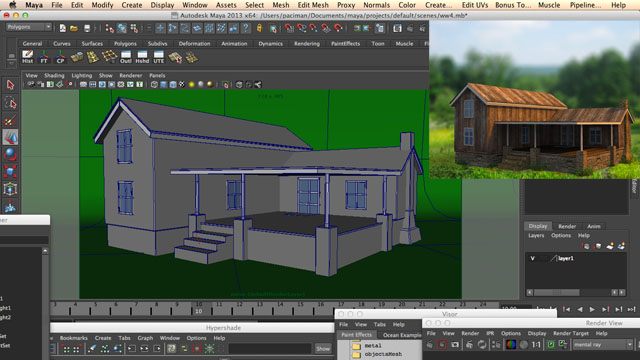Click the FT freeze transformations shelf icon
The height and width of the screenshot is (360, 640).
tap(44, 56)
